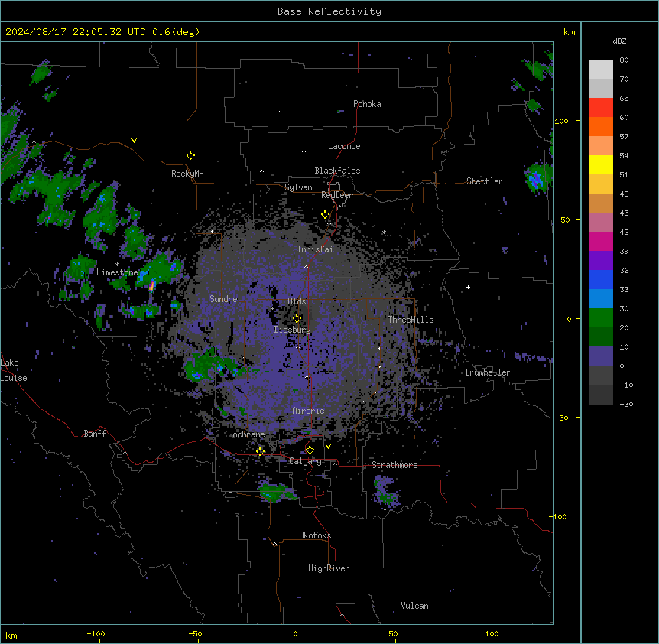Click the blue-cored storm cell west of Stettler's right edge
This screenshot has height=644, width=659.
click(x=536, y=178)
